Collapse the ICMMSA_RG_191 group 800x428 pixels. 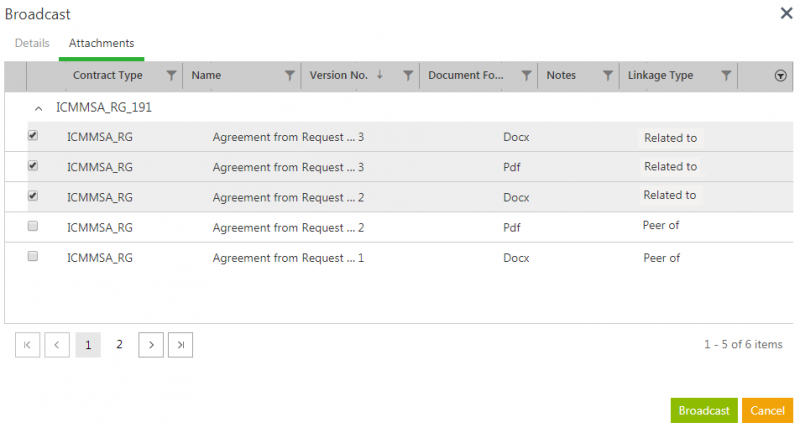point(38,107)
